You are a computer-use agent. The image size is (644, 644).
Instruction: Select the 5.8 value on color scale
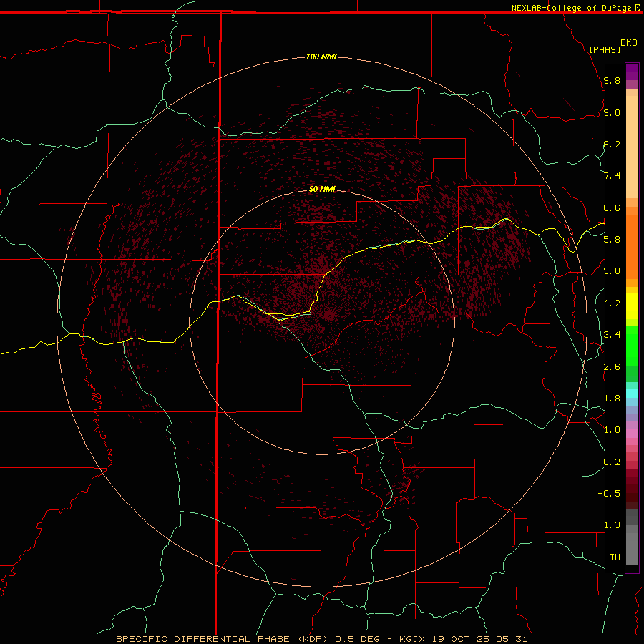pos(612,240)
